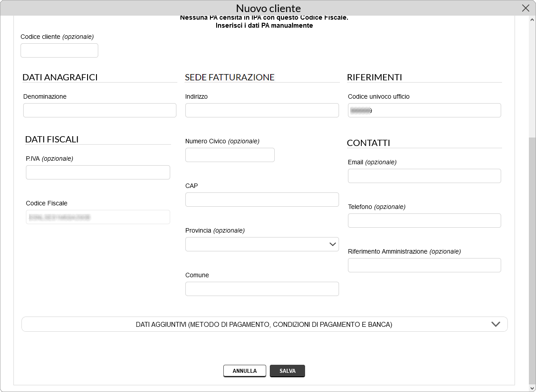This screenshot has height=392, width=536.
Task: Focus the Denominazione text field
Action: click(x=100, y=110)
